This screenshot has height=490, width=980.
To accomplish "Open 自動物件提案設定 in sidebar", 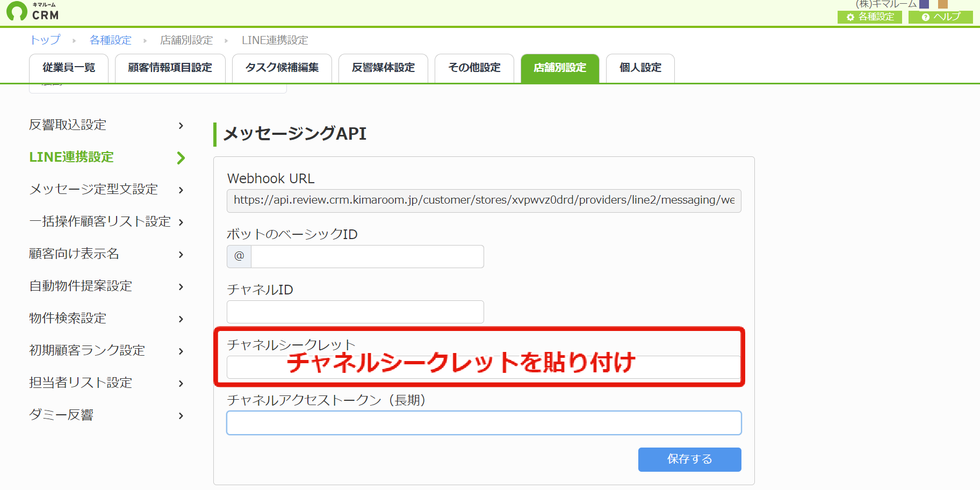I will pyautogui.click(x=81, y=286).
